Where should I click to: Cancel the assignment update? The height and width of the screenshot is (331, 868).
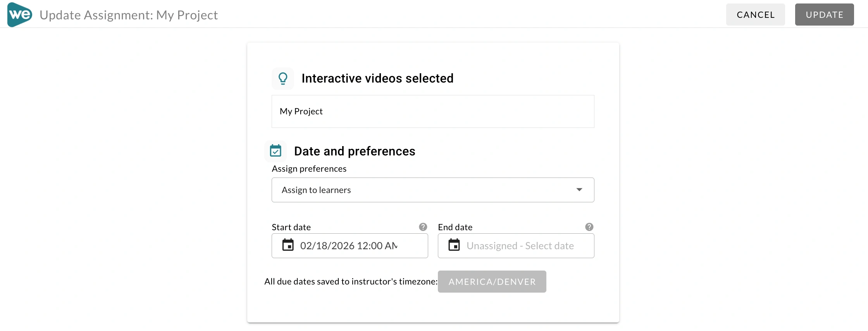756,15
